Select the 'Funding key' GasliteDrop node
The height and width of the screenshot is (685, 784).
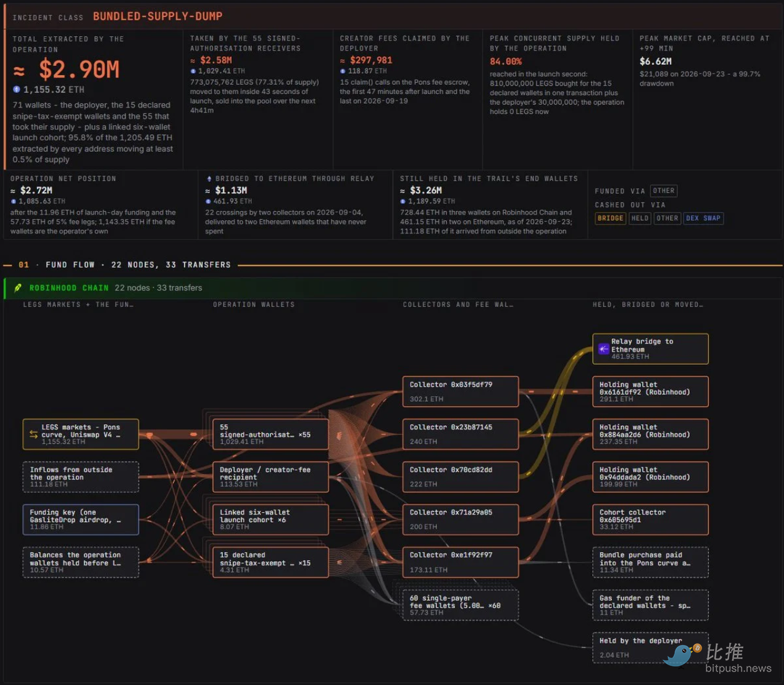click(x=81, y=519)
